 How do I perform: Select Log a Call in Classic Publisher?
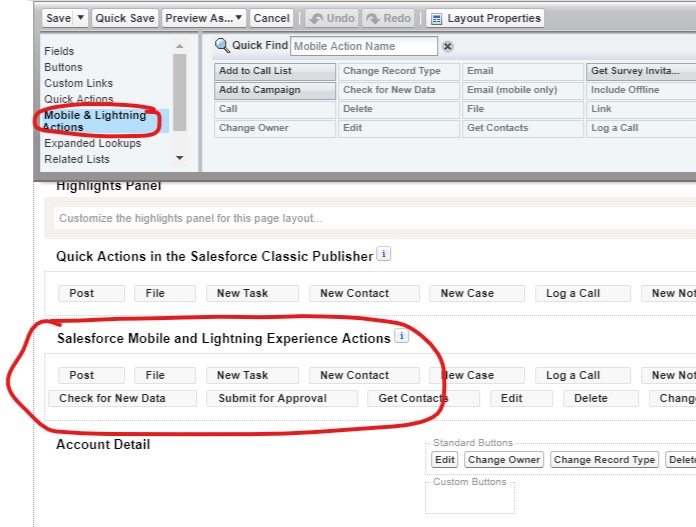[x=583, y=293]
